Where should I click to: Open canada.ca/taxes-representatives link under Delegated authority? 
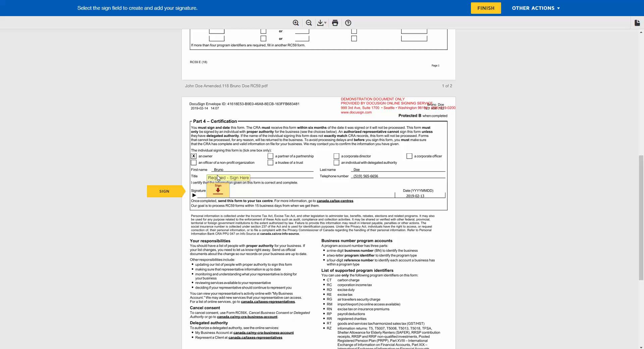[x=255, y=338]
